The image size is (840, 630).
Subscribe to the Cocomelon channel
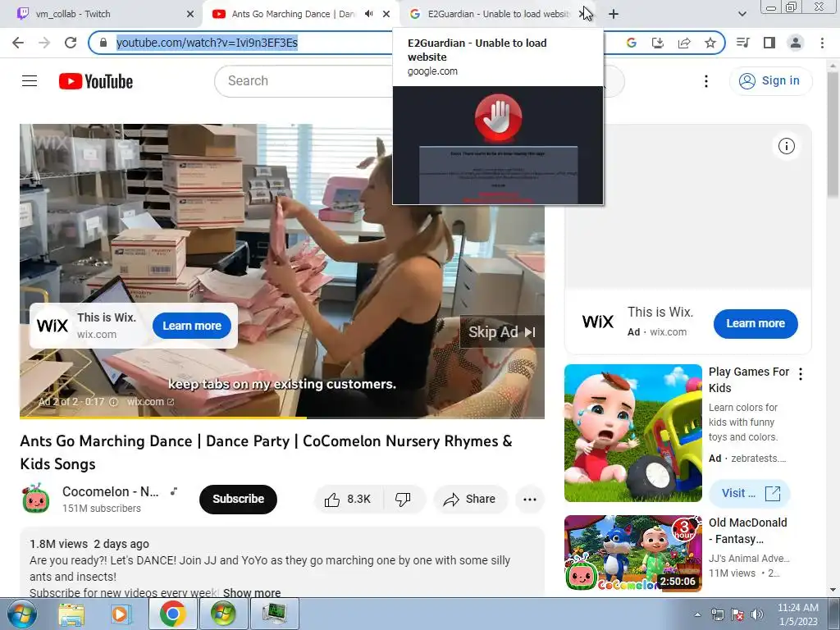click(238, 500)
